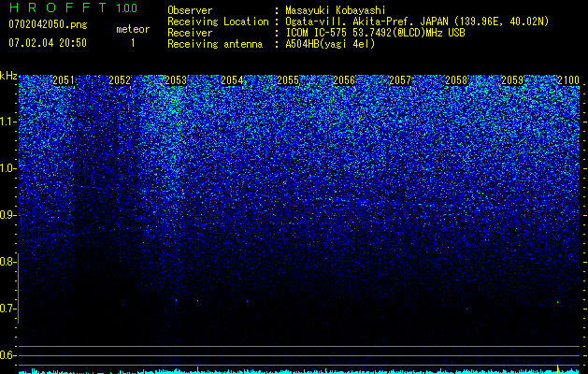Click the Receiver label
588x374 pixels.
coord(190,33)
